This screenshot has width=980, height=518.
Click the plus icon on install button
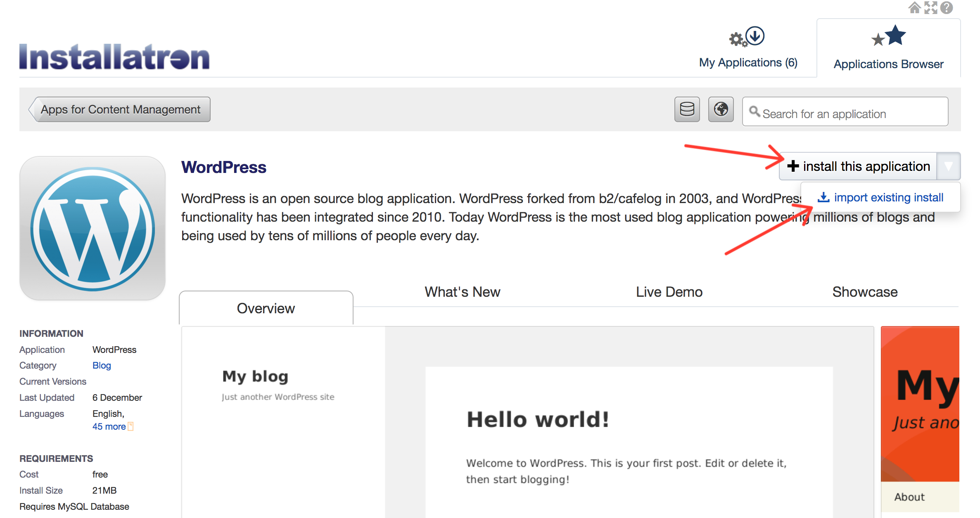click(793, 166)
